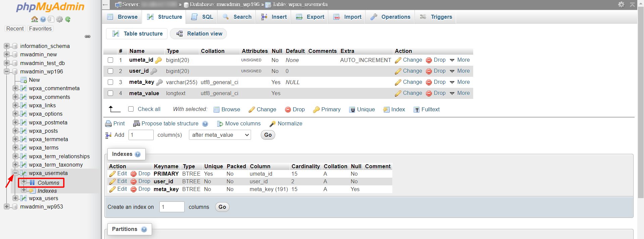644x239 pixels.
Task: Expand the mwadmin_wp953 database
Action: [6, 206]
